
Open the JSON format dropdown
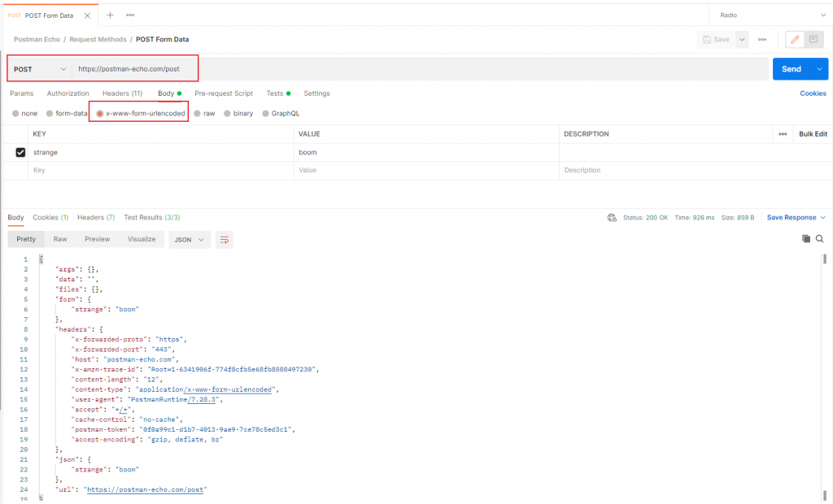[189, 240]
